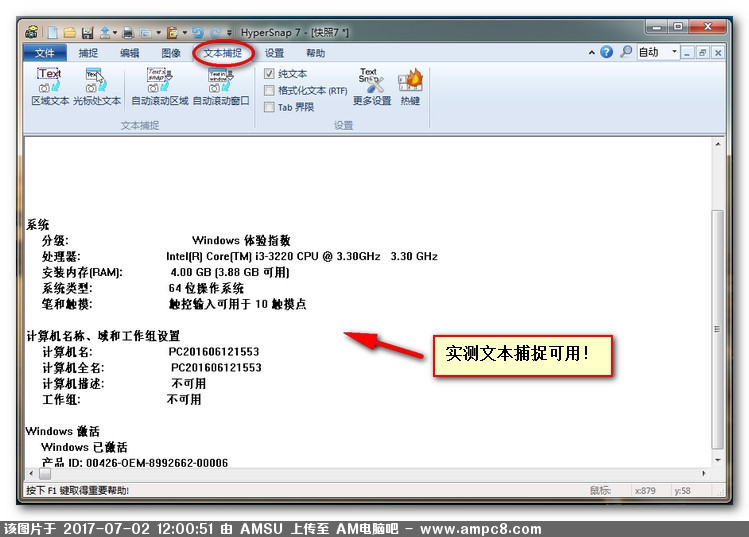Click the processor text 'Intel(R) Core(TM) i3-3220'

point(230,257)
